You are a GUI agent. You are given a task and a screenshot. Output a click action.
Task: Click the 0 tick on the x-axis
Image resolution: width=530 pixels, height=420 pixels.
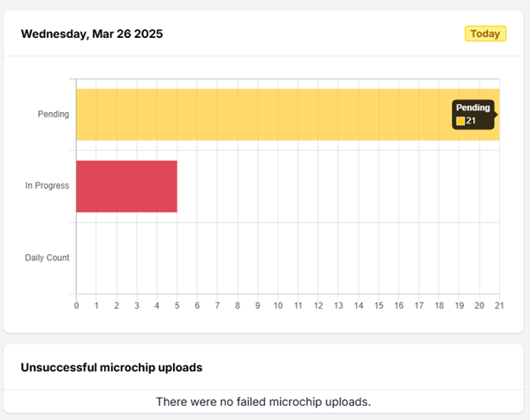point(76,306)
